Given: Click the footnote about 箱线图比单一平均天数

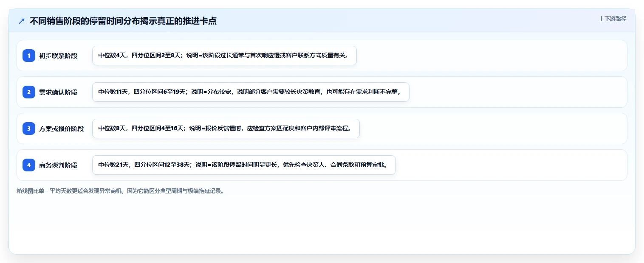Looking at the screenshot, I should point(120,191).
